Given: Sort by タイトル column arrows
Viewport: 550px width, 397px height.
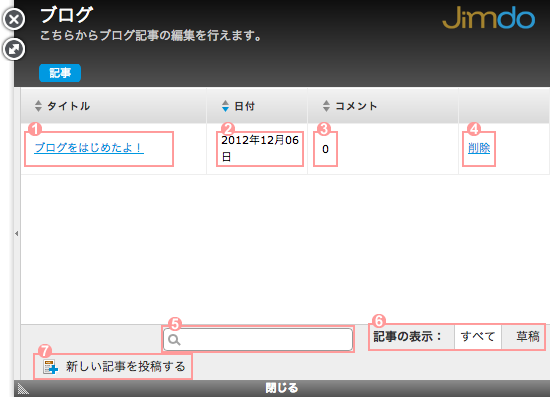Looking at the screenshot, I should tap(38, 106).
